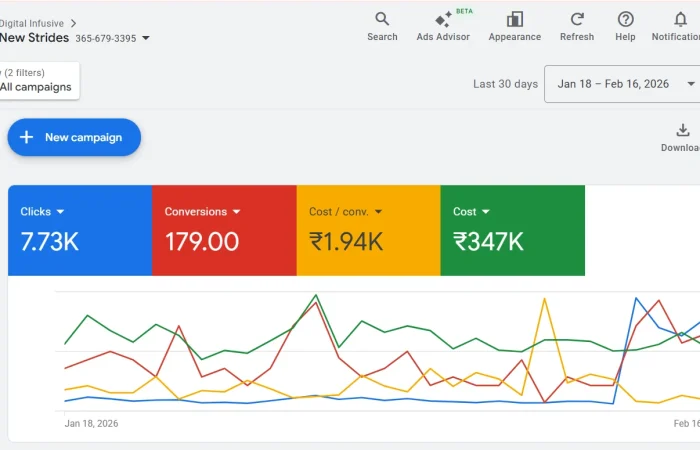This screenshot has height=450, width=700.
Task: Open the Search tool
Action: (382, 20)
